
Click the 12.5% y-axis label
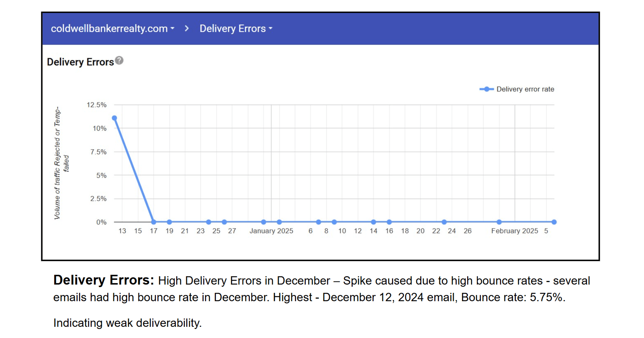(96, 105)
